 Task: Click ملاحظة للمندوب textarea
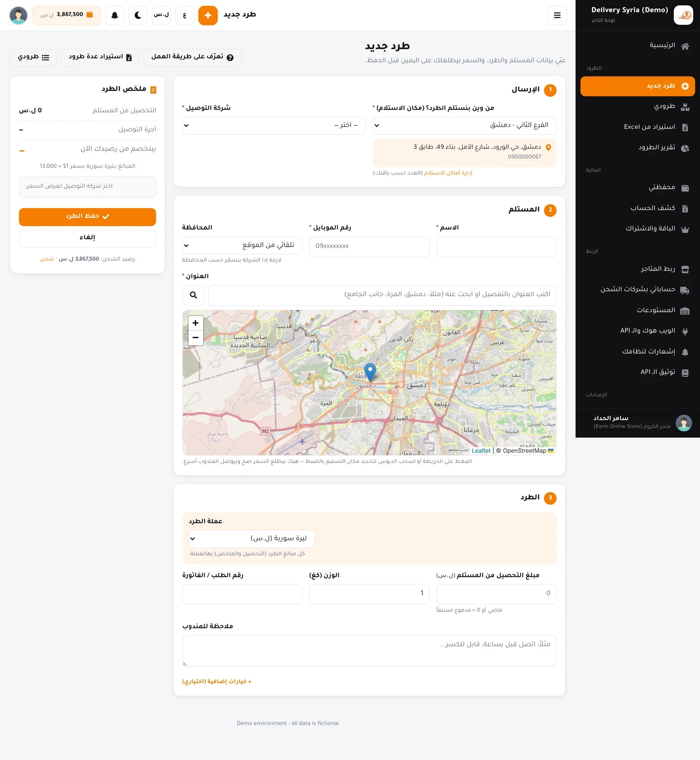pyautogui.click(x=369, y=651)
